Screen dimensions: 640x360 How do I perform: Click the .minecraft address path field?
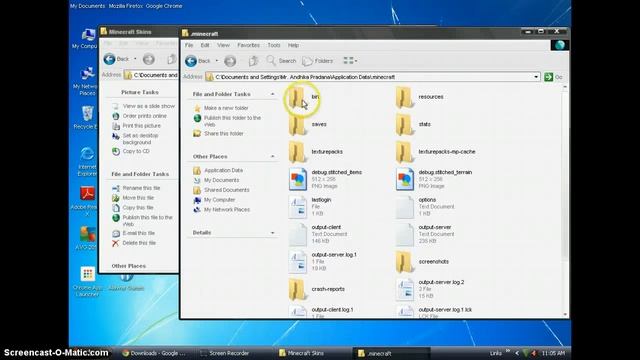tap(372, 77)
